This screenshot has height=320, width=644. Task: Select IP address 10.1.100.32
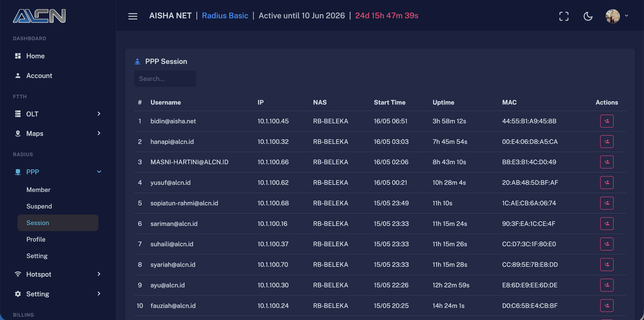[273, 142]
